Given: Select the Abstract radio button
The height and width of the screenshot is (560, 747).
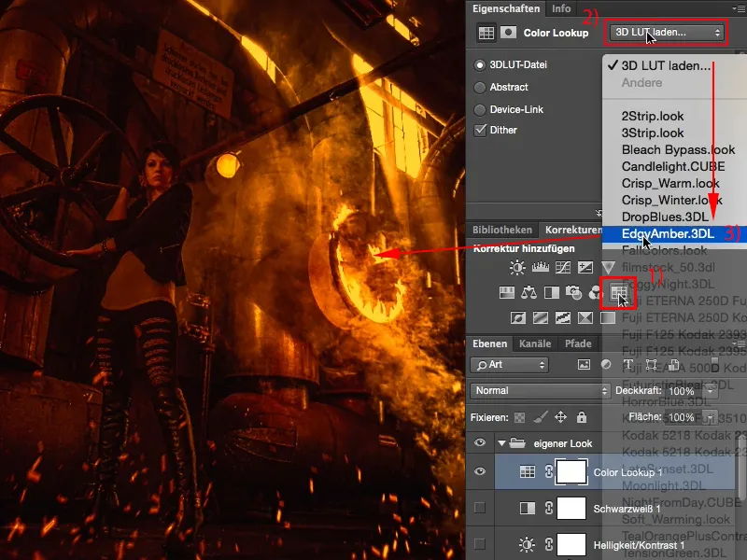Looking at the screenshot, I should point(481,87).
